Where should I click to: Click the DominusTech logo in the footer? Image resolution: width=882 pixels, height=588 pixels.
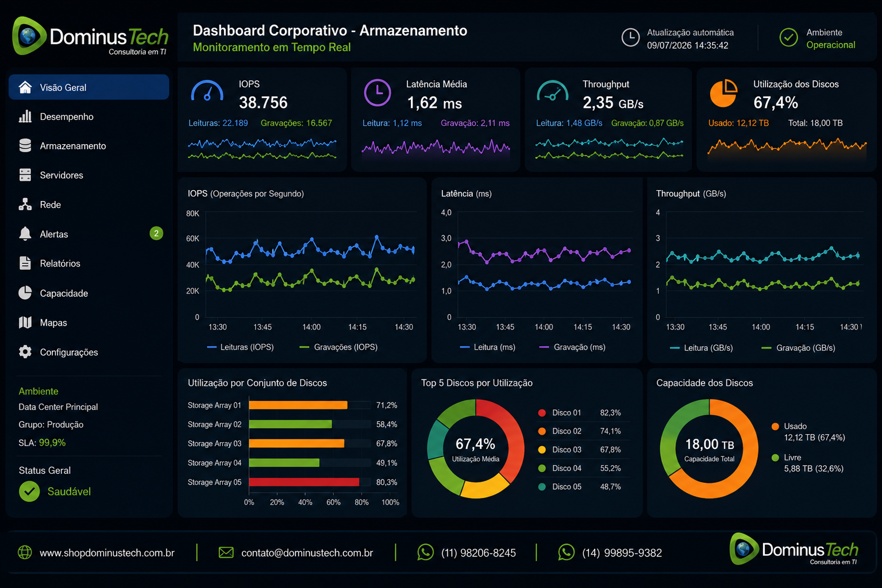(x=794, y=550)
